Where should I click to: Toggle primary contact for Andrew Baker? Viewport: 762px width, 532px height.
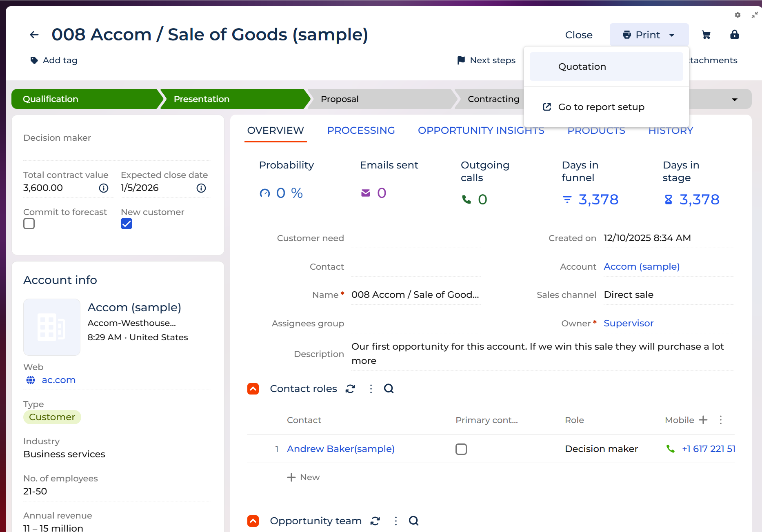point(461,449)
